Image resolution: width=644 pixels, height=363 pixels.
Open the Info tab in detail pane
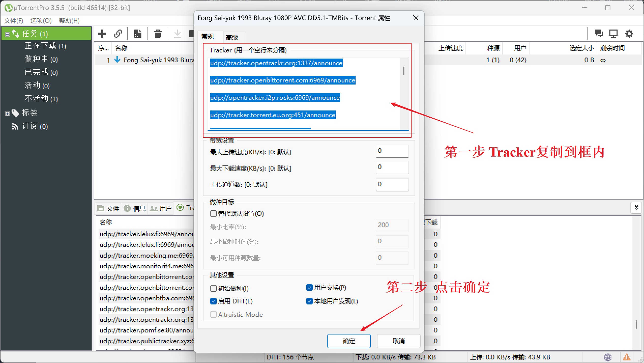pyautogui.click(x=135, y=208)
